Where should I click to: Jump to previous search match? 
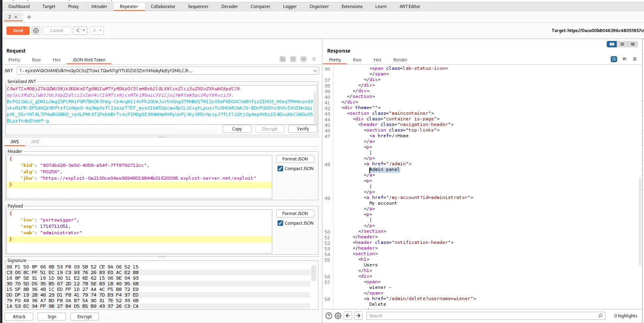click(x=348, y=316)
